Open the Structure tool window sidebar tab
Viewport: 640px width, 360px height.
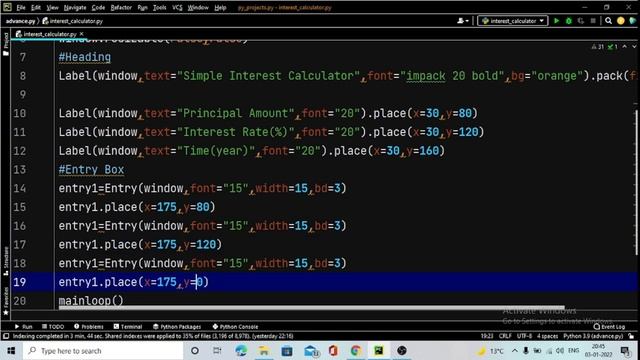click(x=6, y=260)
